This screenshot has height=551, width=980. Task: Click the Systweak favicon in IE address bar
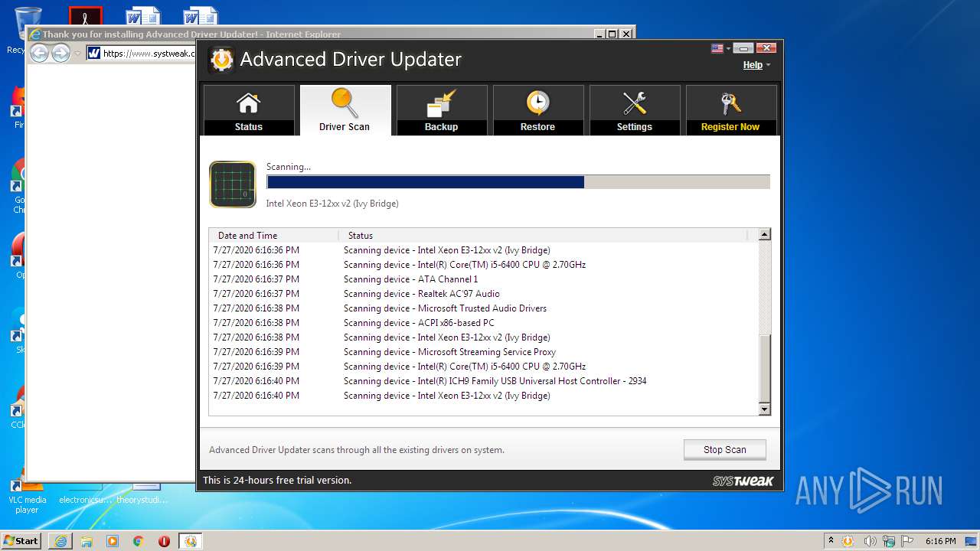tap(94, 53)
